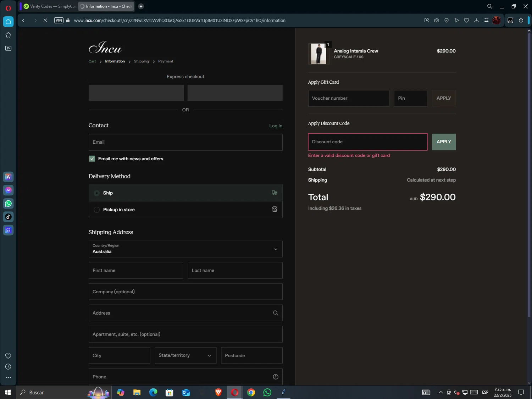Viewport: 532px width, 399px height.
Task: Show hidden system tray icons
Action: [x=440, y=393]
